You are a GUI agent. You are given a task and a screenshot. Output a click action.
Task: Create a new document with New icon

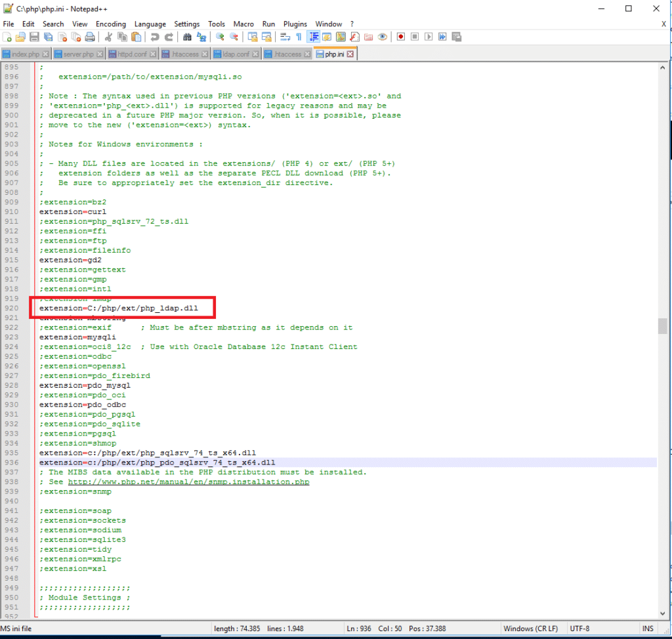pos(7,37)
